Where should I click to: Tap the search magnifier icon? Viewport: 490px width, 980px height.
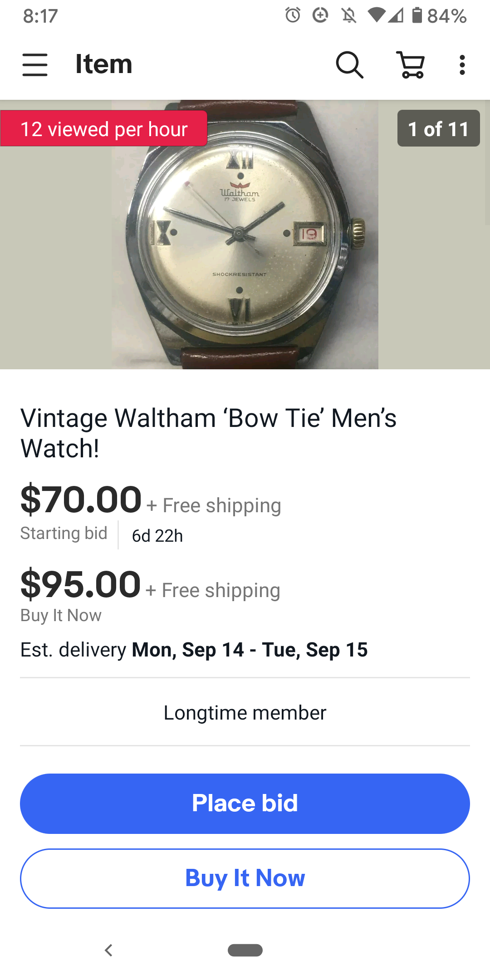(x=349, y=64)
